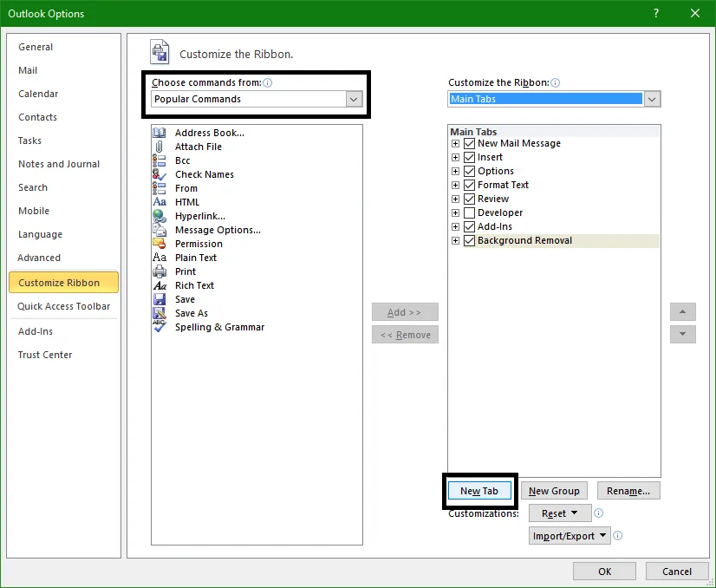Screen dimensions: 716x588
Task: Toggle the Background Removal checkbox
Action: [x=469, y=240]
